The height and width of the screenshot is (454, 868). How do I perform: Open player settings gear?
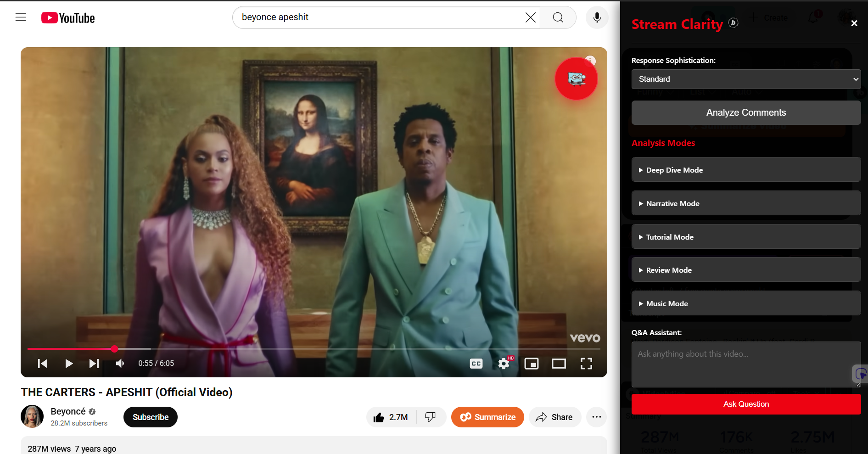pos(504,364)
